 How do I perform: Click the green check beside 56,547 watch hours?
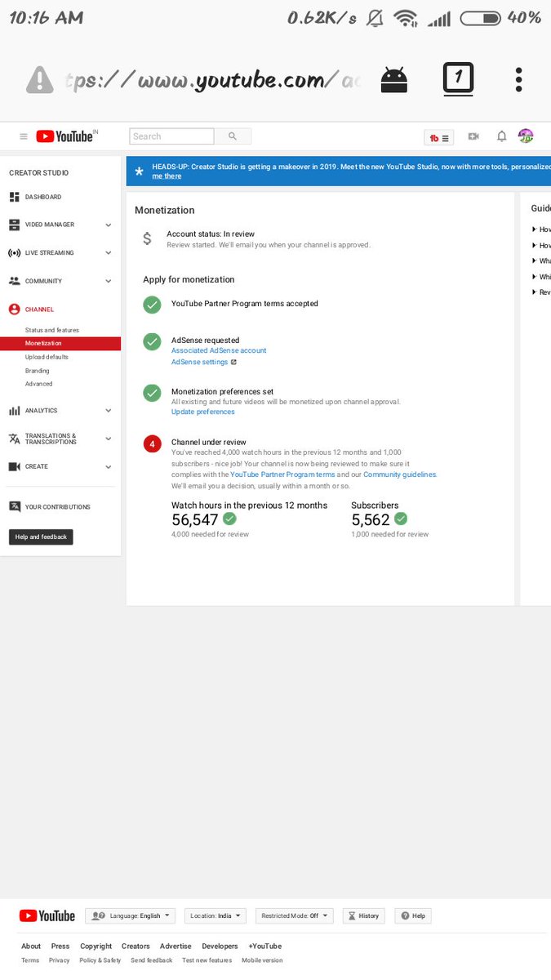(x=229, y=519)
